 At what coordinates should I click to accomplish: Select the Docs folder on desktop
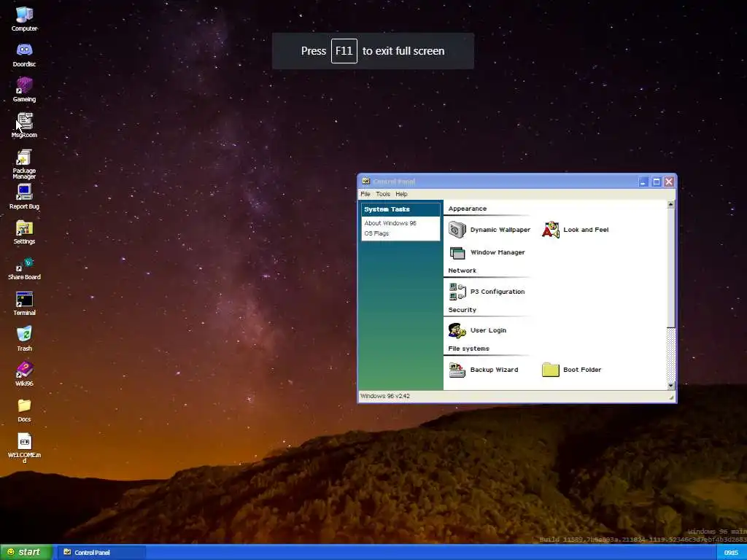(24, 411)
